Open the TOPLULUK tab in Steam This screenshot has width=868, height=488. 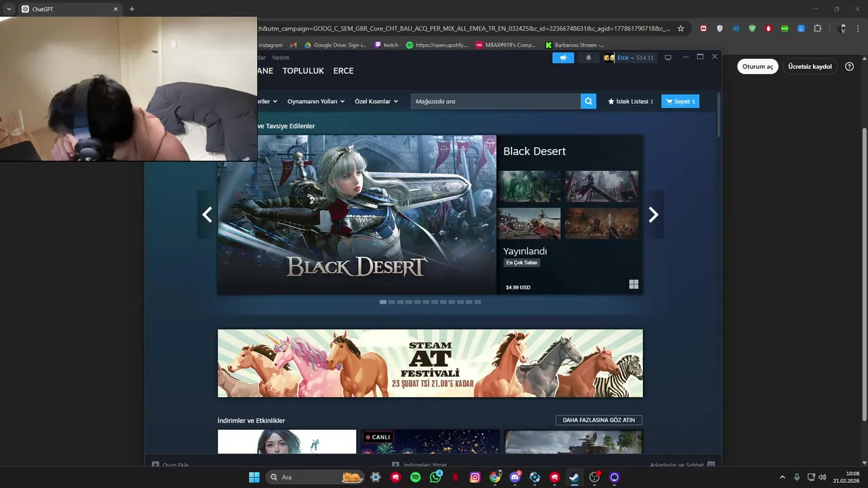pyautogui.click(x=303, y=70)
